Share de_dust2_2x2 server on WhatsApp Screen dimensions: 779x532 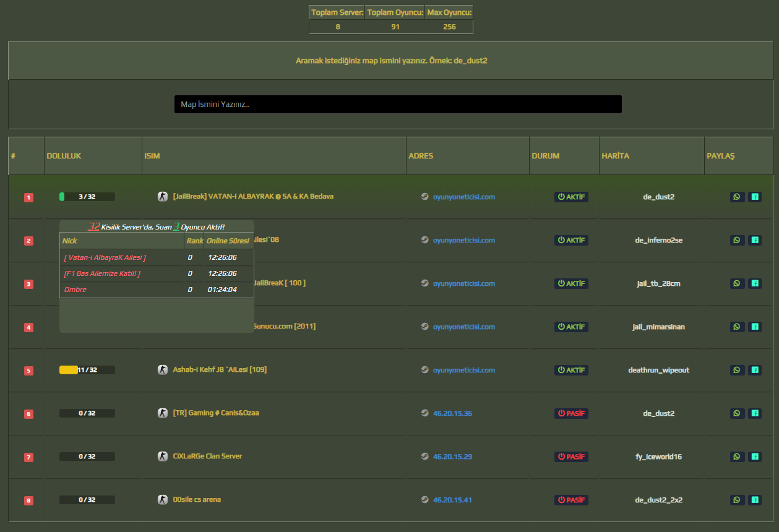click(x=737, y=500)
